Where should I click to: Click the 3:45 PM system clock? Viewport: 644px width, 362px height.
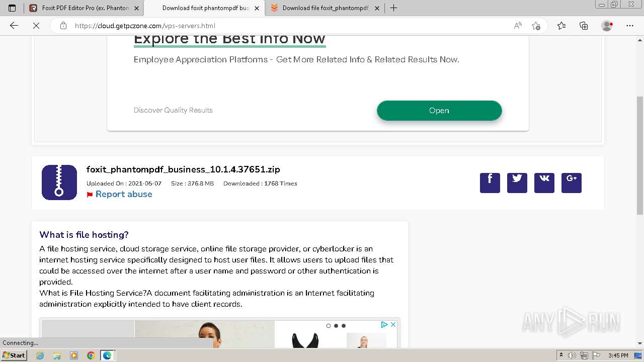tap(618, 355)
